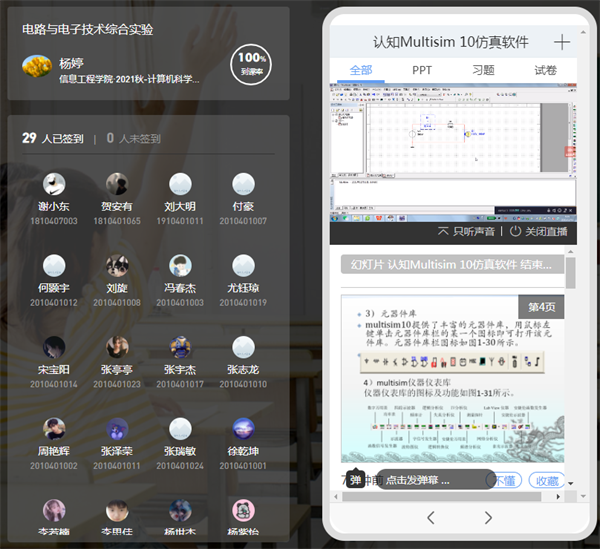The width and height of the screenshot is (600, 549).
Task: Toggle the 弹 danmaku icon
Action: (355, 480)
